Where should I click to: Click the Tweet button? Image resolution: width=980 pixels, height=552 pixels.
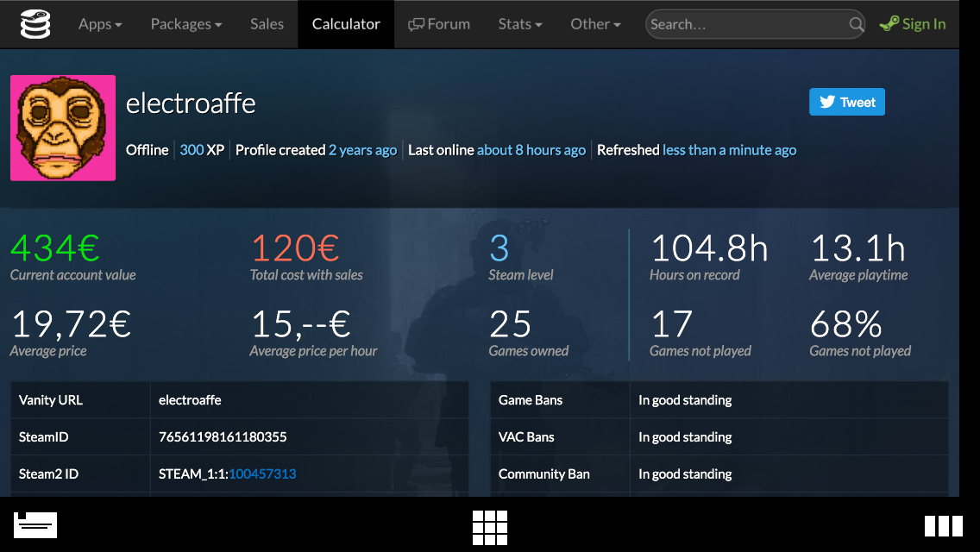click(847, 102)
